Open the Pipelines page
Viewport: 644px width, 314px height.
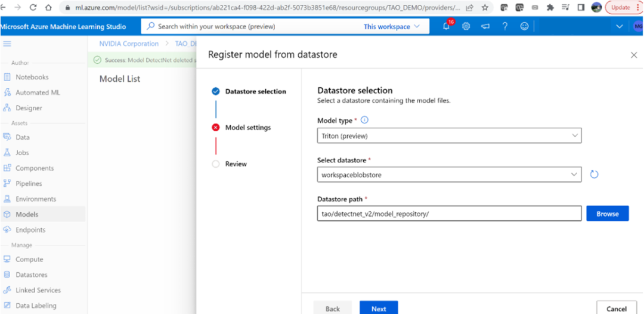[x=29, y=183]
